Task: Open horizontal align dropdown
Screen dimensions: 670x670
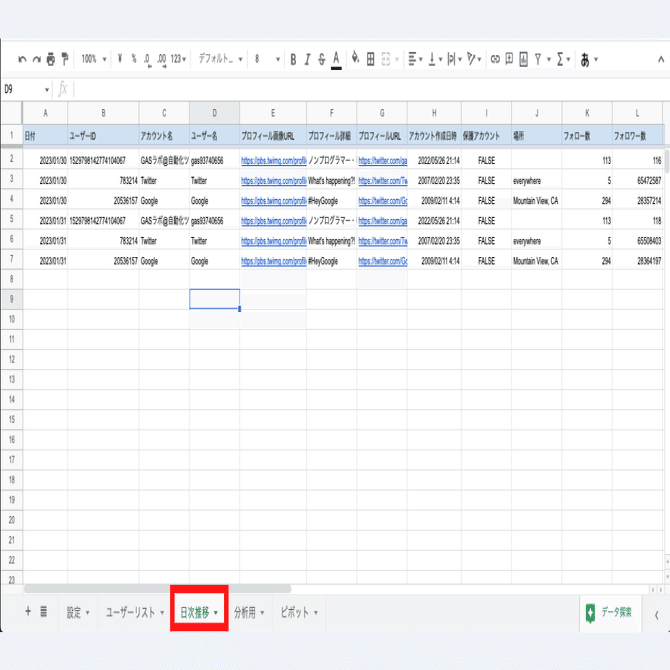Action: pos(415,59)
